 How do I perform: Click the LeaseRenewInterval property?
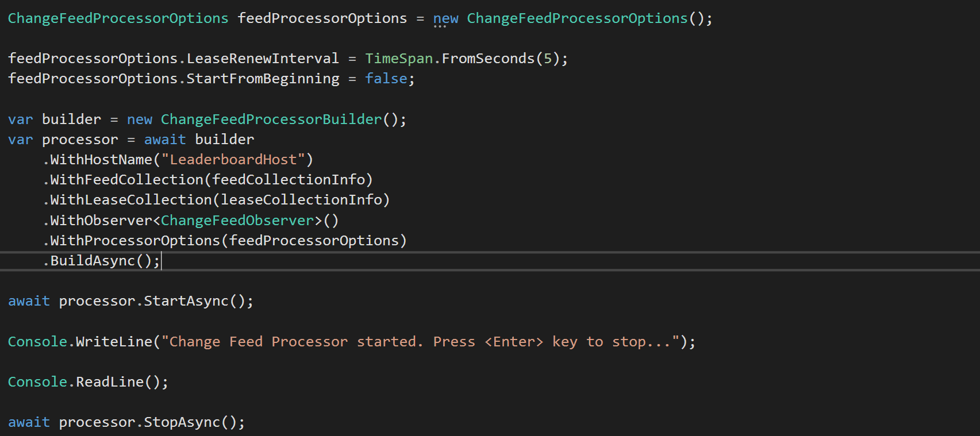point(263,59)
